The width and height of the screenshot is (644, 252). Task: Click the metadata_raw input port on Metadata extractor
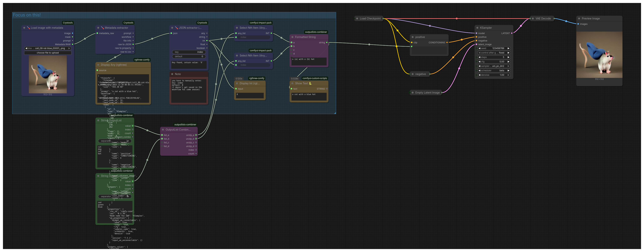tap(97, 33)
